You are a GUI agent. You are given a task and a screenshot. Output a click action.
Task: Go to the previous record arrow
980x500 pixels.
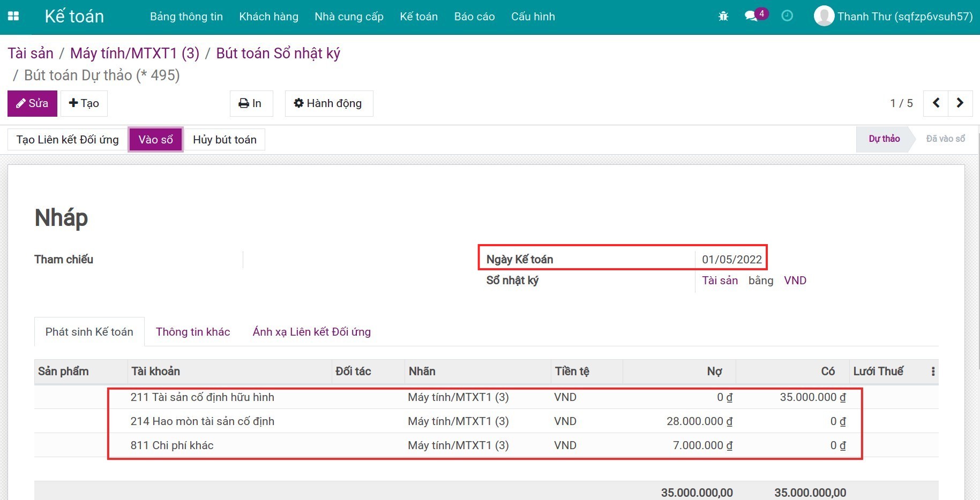point(936,103)
